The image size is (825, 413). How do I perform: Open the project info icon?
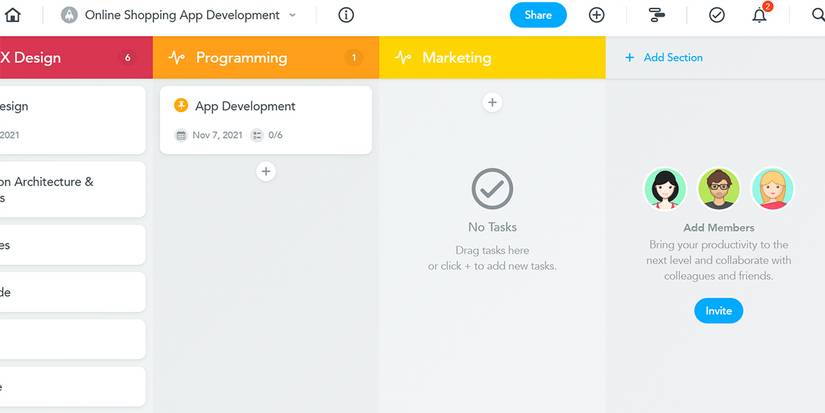[x=346, y=15]
